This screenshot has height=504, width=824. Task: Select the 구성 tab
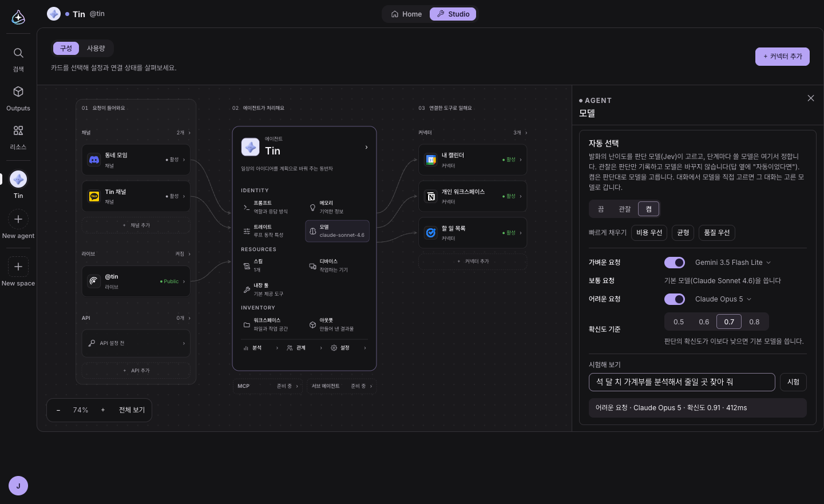tap(66, 49)
